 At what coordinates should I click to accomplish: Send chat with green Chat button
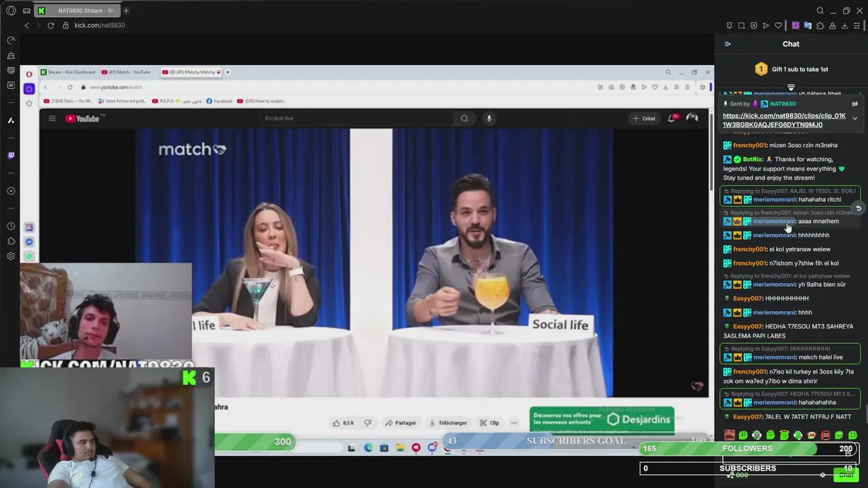pyautogui.click(x=846, y=475)
